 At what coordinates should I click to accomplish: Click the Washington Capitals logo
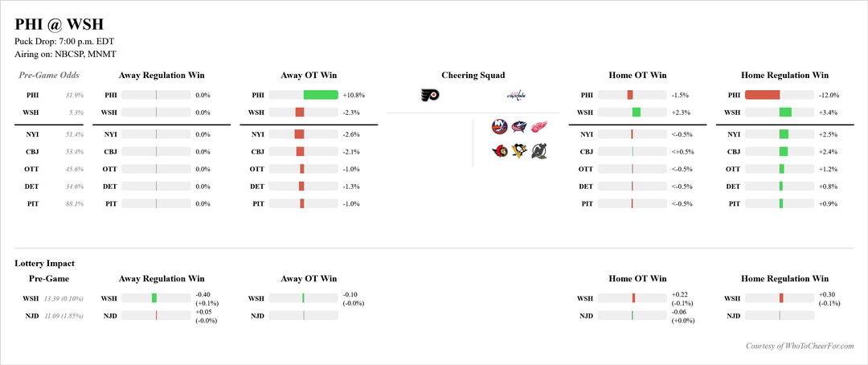pyautogui.click(x=515, y=96)
